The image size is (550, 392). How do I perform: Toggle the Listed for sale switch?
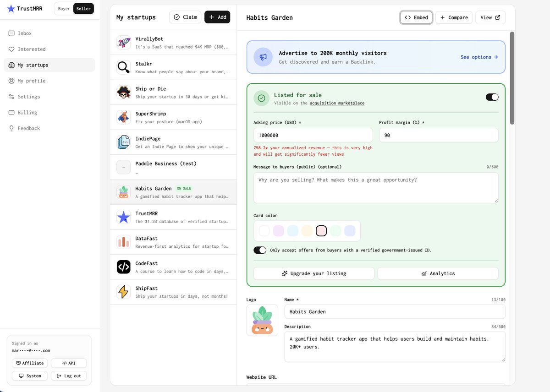492,97
